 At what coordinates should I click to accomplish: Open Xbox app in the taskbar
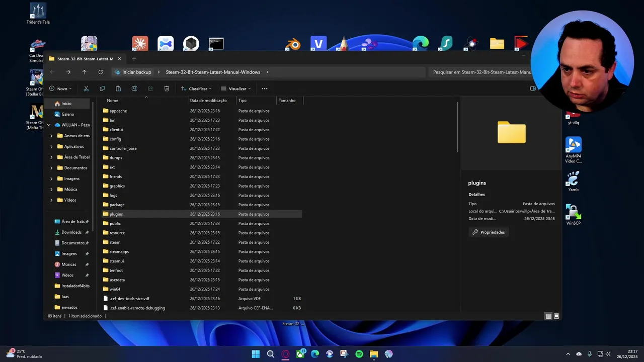300,354
